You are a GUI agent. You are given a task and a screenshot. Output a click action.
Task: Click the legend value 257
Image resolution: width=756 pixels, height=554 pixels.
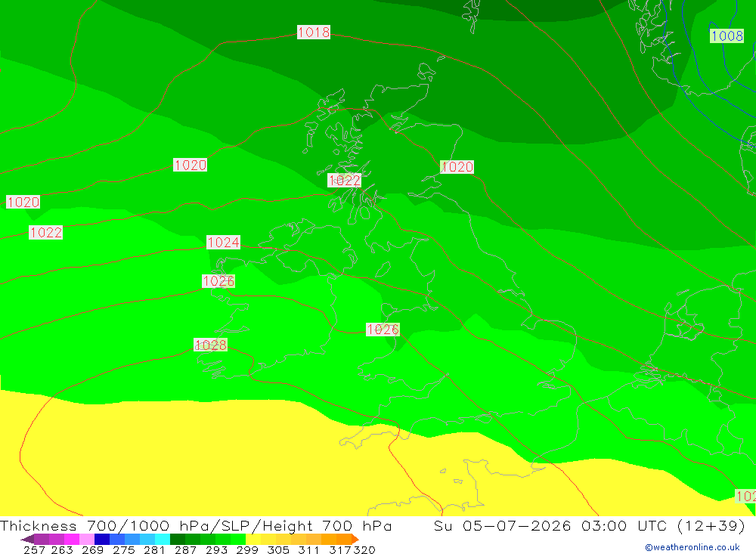click(x=34, y=549)
